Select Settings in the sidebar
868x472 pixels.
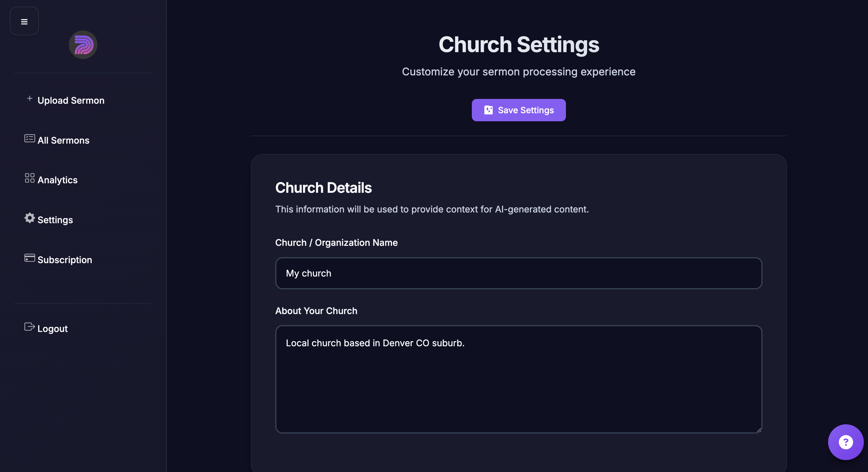(x=55, y=220)
